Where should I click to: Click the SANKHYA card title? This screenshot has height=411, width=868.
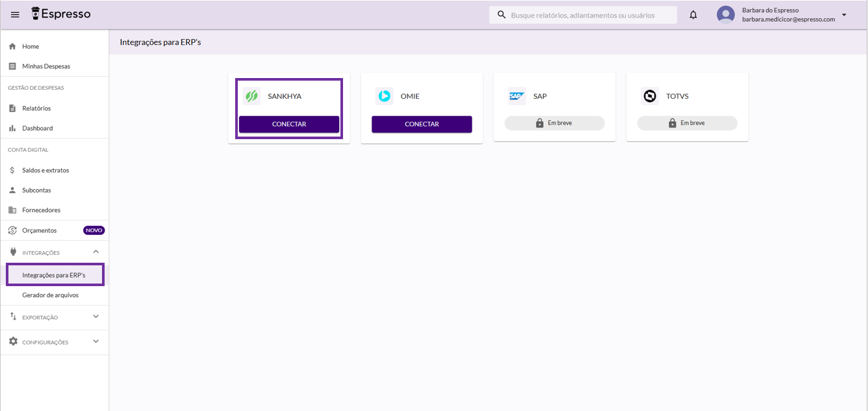point(285,96)
